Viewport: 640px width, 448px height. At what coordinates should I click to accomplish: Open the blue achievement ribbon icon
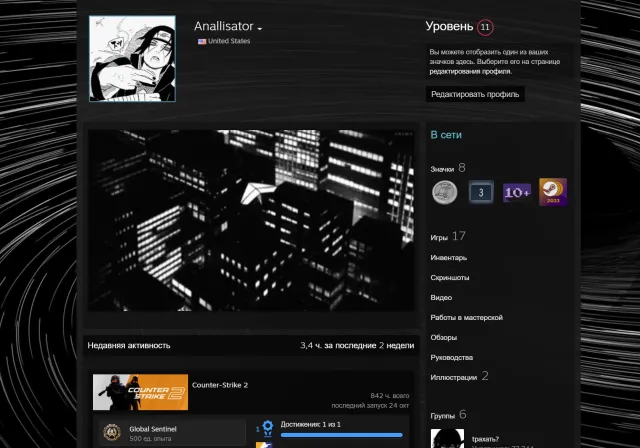268,428
